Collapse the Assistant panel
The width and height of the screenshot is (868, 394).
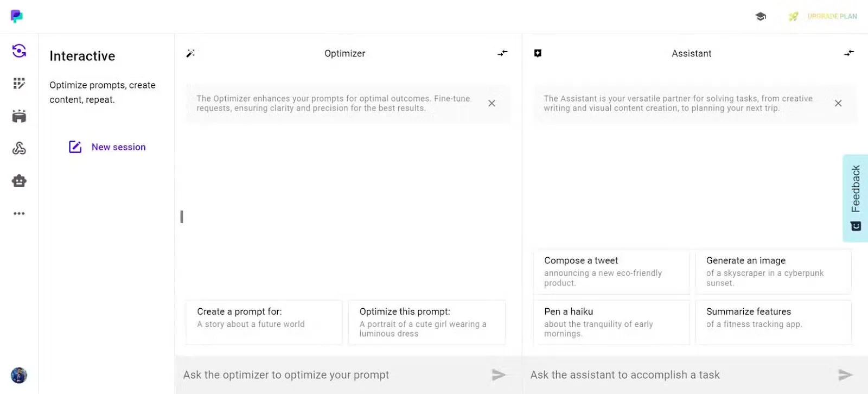pos(849,53)
